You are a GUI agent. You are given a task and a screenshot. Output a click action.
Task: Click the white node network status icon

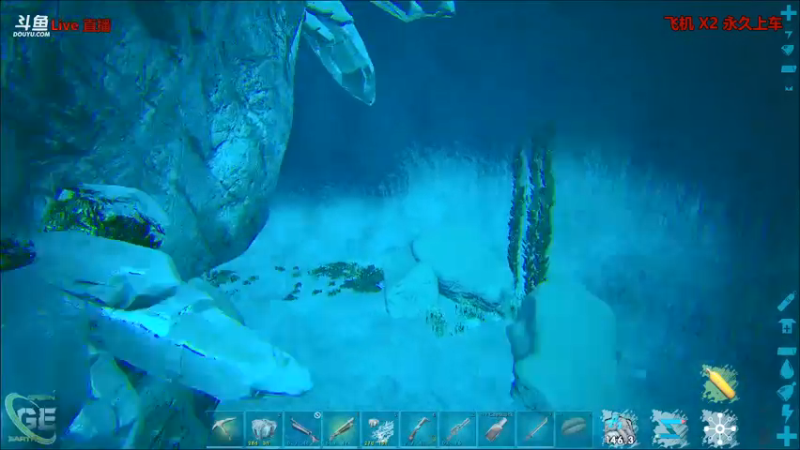click(x=719, y=428)
